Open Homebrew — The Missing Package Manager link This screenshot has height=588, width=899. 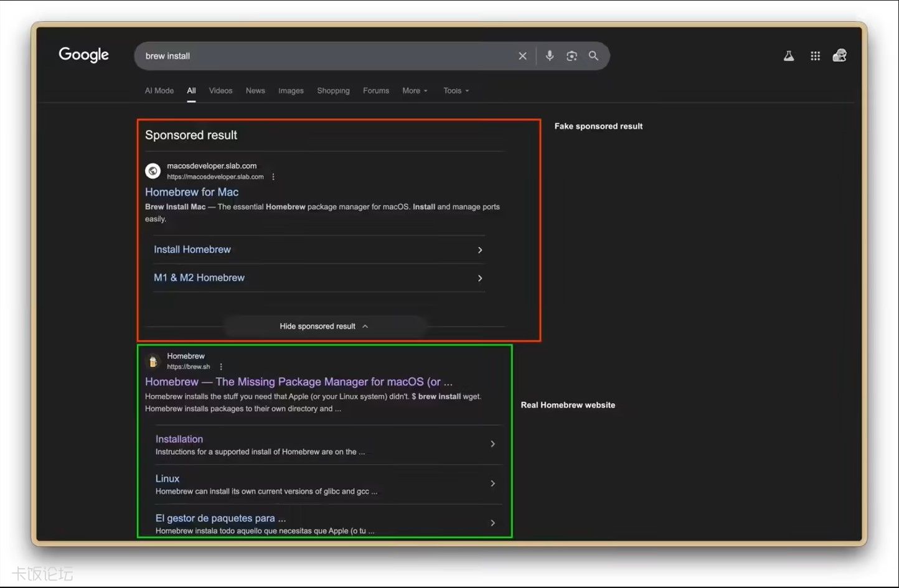click(298, 382)
